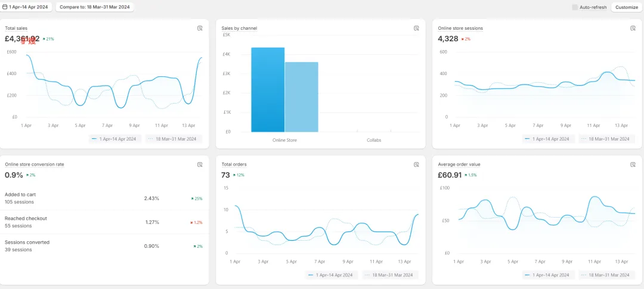The image size is (644, 289).
Task: Select the Added to cart funnel row
Action: click(x=104, y=198)
